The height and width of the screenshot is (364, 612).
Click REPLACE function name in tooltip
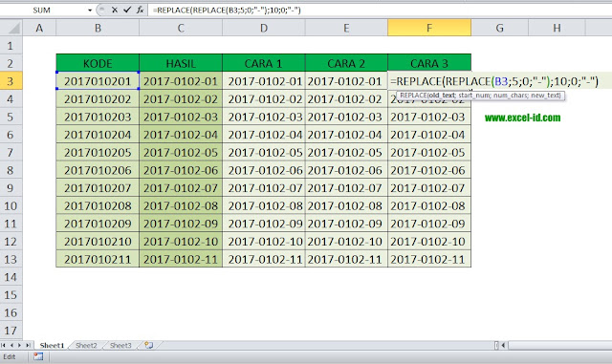click(413, 96)
